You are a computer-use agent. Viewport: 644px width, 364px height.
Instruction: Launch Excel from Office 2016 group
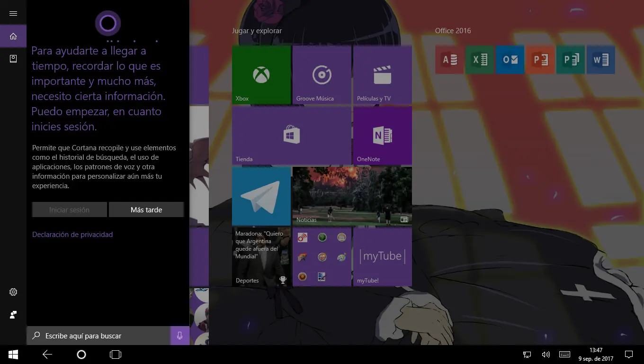[x=479, y=60]
